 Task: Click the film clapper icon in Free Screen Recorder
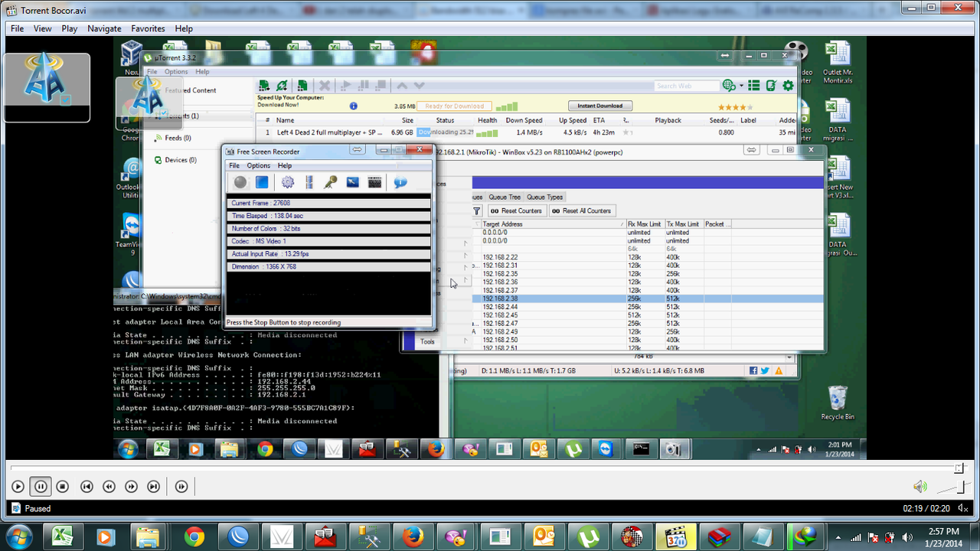(x=374, y=182)
